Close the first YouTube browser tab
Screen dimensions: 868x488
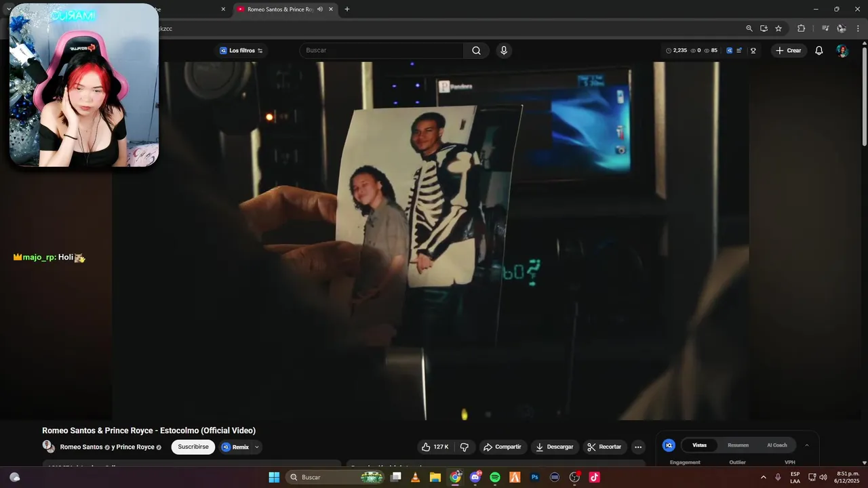point(223,9)
